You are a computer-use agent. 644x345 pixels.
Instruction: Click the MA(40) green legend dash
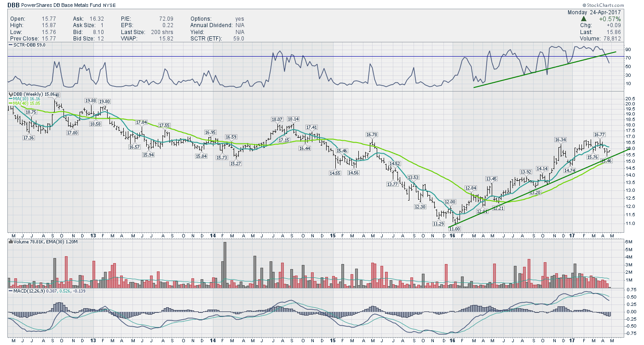[x=11, y=103]
